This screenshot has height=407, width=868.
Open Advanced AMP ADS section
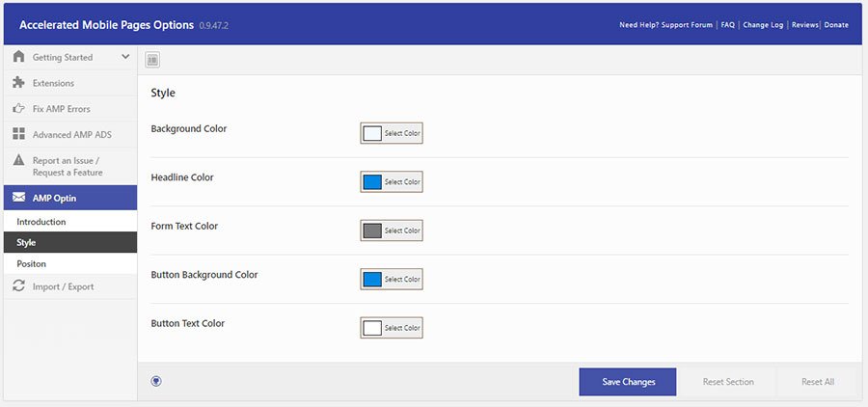click(70, 135)
